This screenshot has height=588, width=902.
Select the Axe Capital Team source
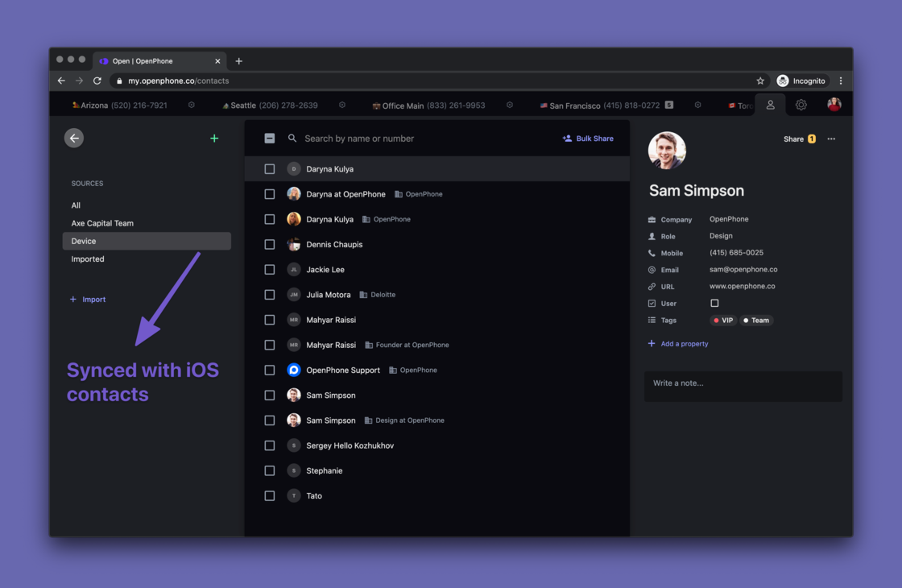[x=146, y=223]
